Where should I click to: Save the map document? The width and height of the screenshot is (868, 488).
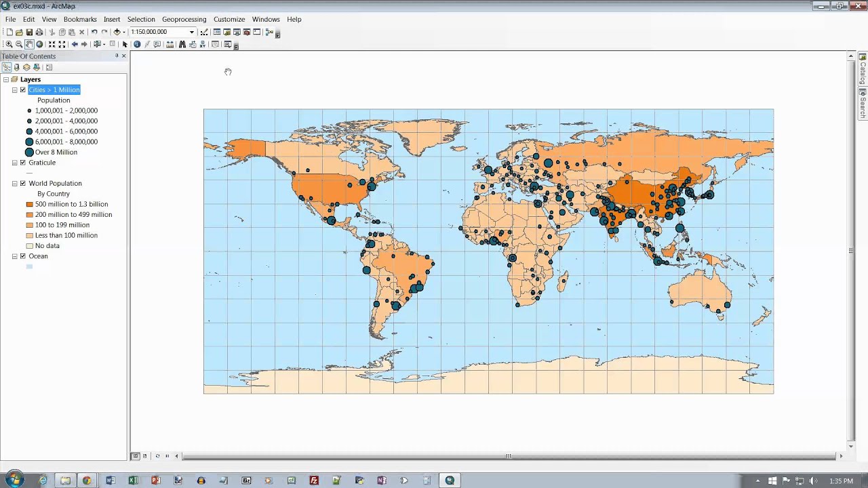[29, 32]
